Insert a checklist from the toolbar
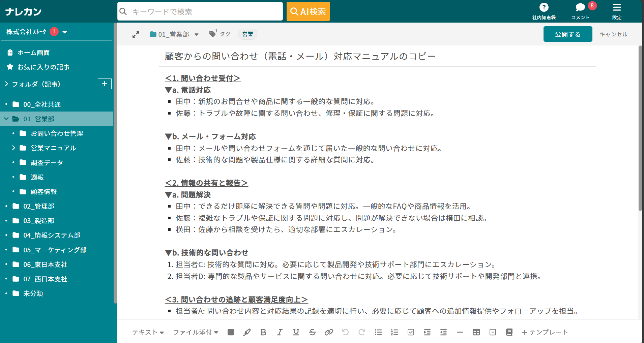Viewport: 644px width, 343px height. [x=410, y=332]
